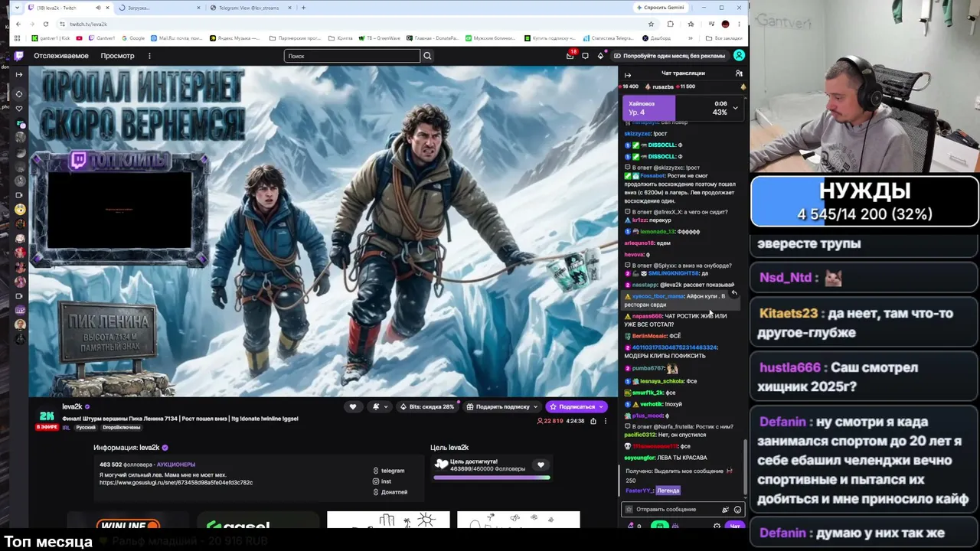Bookmark this page with the star icon
980x551 pixels.
click(651, 24)
